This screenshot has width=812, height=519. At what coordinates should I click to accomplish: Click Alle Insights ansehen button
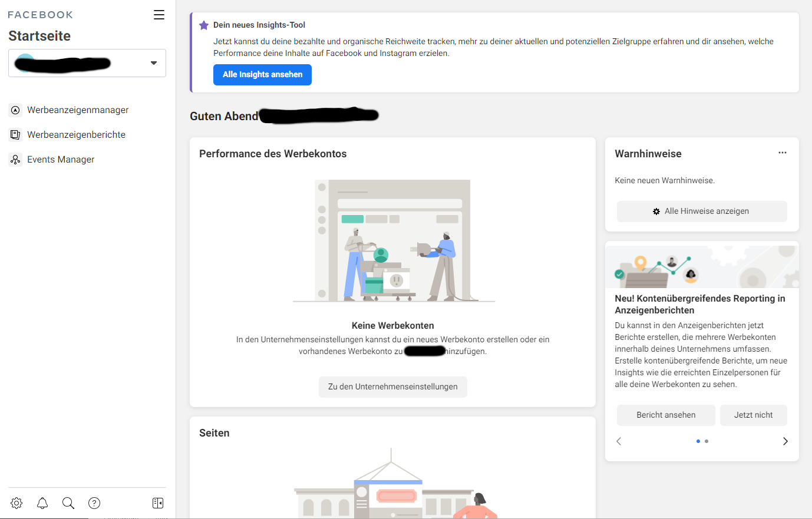[262, 75]
